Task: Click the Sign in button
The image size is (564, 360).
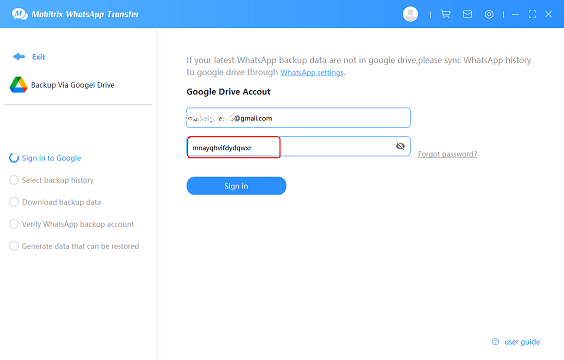Action: [236, 186]
